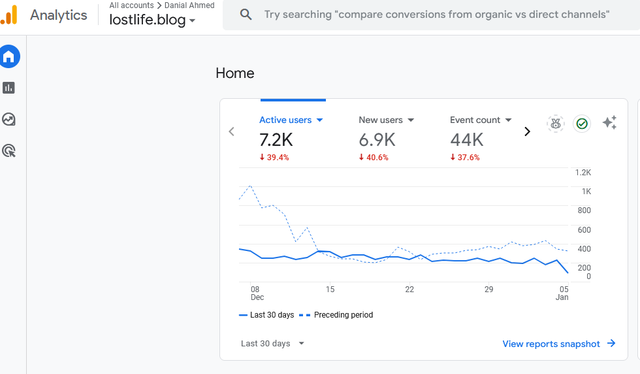
Task: Click the Last 30 days solid-line legend
Action: (267, 315)
